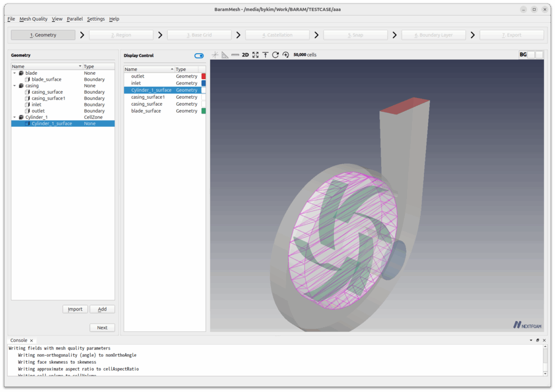This screenshot has height=392, width=555.
Task: Click the Console tab label
Action: click(19, 340)
